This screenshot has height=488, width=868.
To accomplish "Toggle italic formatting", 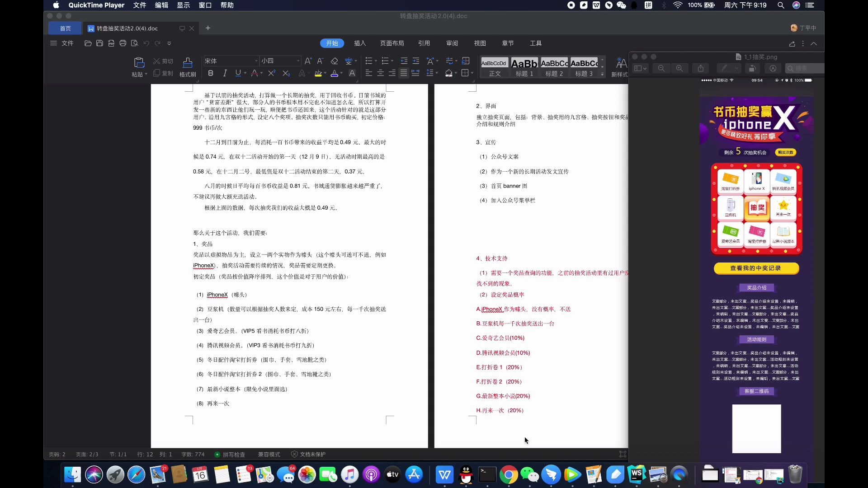I will (225, 73).
